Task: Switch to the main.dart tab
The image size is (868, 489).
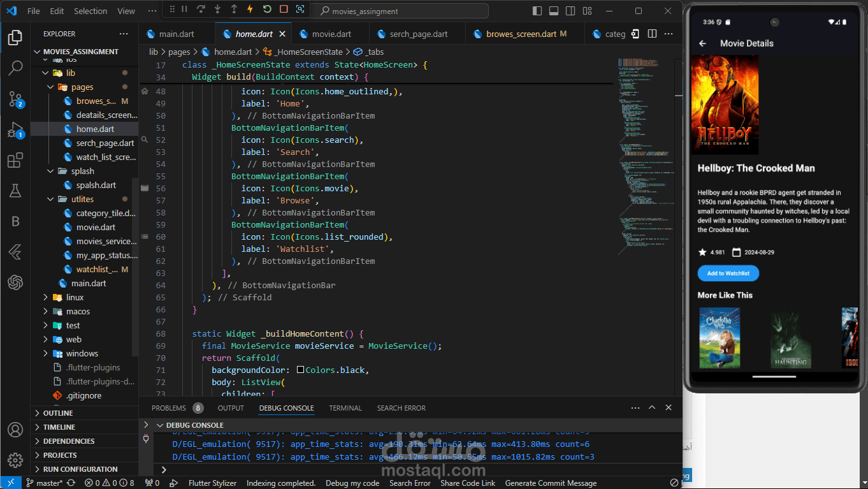Action: coord(177,34)
